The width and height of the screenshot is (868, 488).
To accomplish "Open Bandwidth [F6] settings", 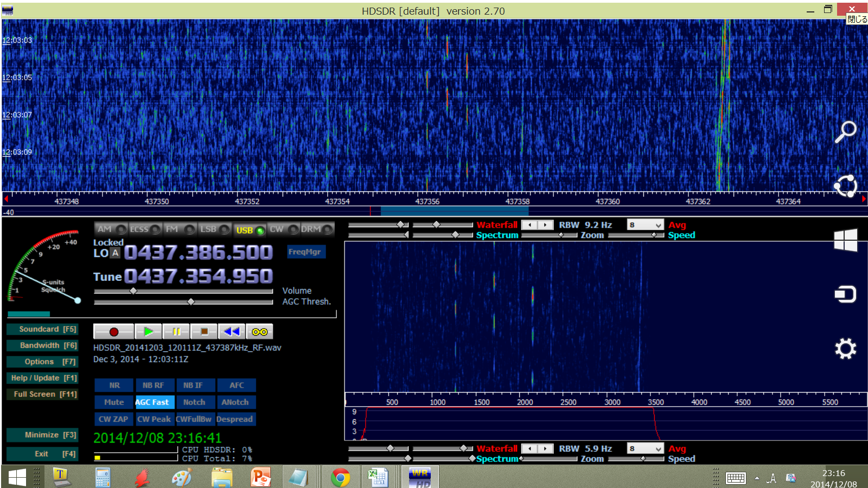I will [x=42, y=345].
